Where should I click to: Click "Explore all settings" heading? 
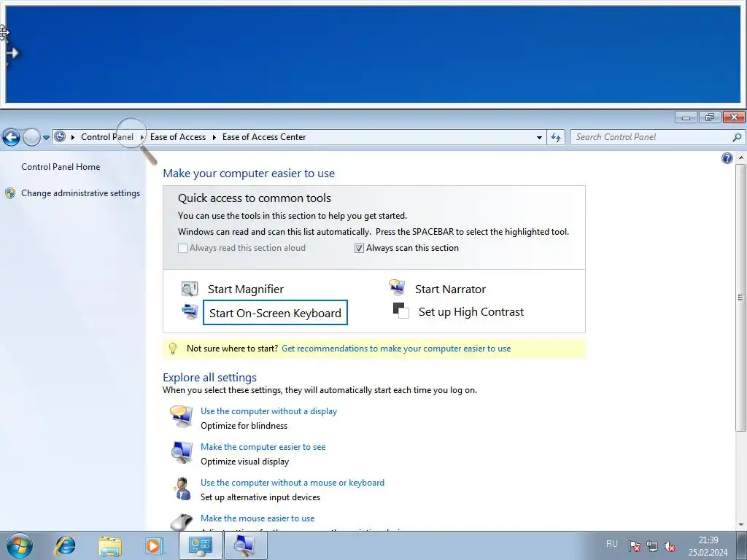click(209, 377)
